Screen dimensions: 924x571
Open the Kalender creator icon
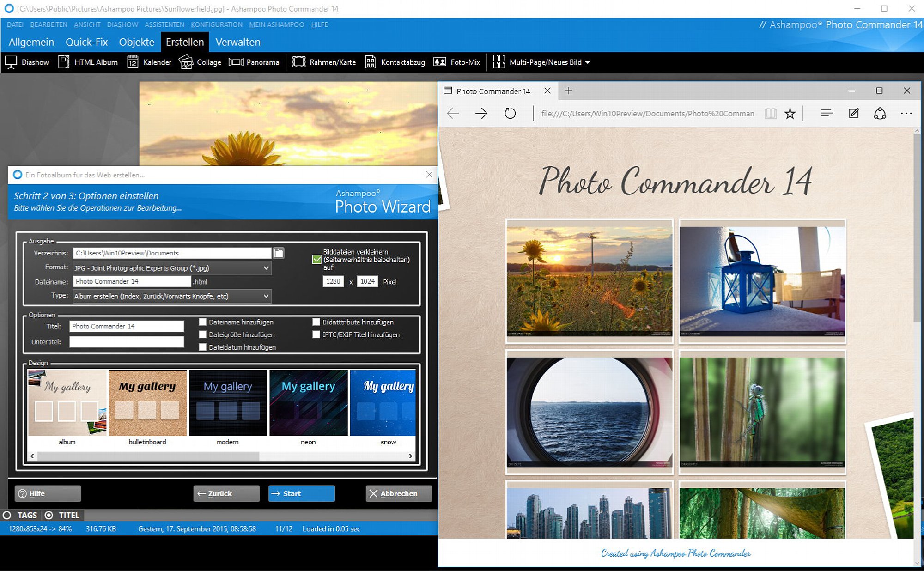click(x=133, y=62)
